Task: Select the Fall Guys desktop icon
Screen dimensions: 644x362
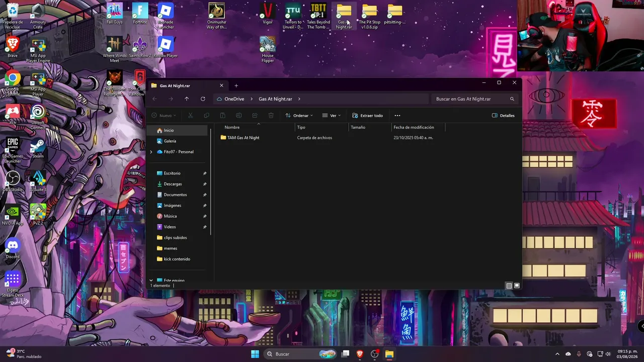Action: tap(115, 14)
